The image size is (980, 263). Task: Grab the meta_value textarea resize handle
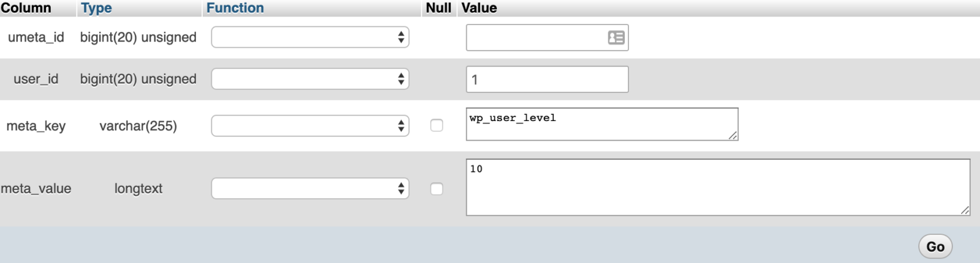[x=965, y=210]
